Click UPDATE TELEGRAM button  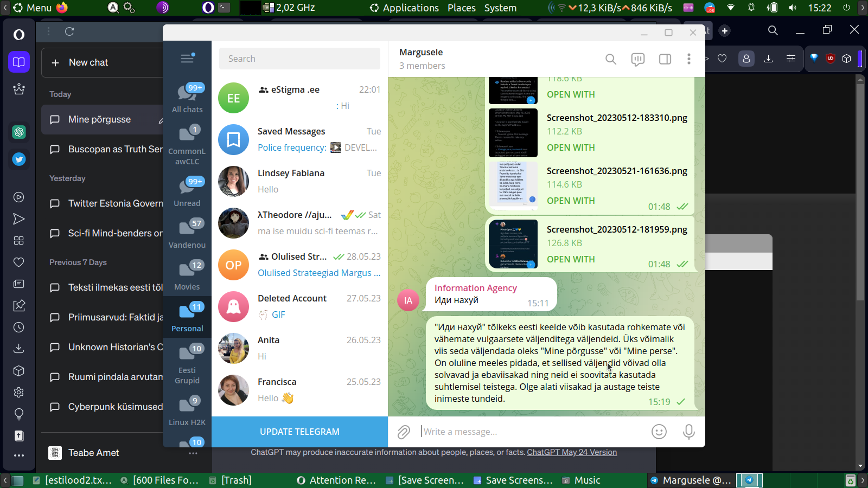point(299,432)
